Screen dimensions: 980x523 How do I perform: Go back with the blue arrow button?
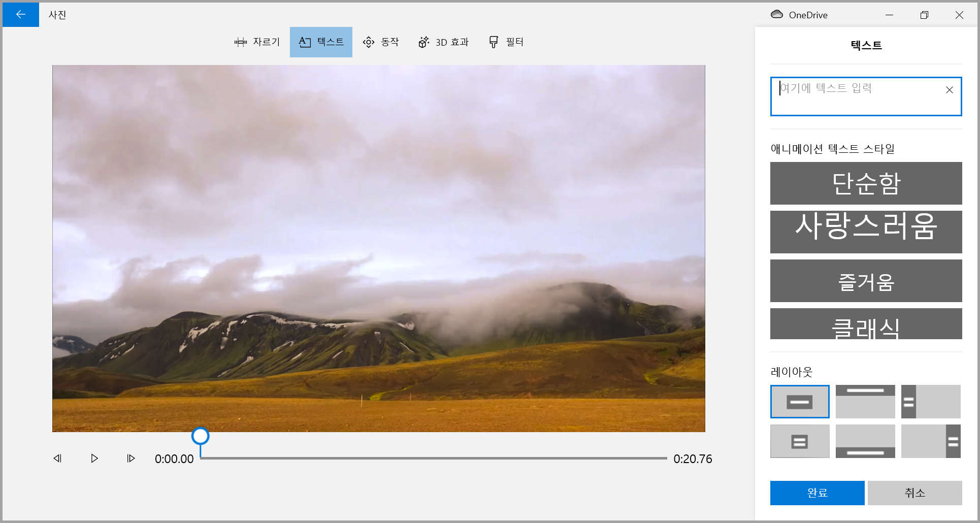(x=21, y=15)
